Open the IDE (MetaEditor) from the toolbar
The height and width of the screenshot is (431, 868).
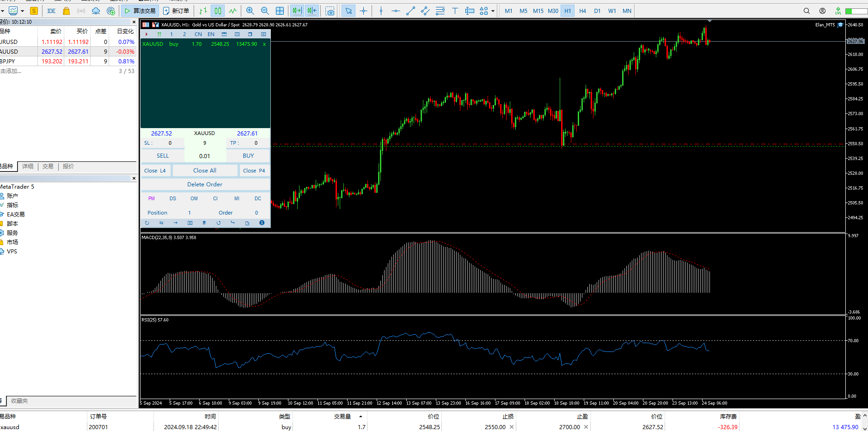coord(51,11)
